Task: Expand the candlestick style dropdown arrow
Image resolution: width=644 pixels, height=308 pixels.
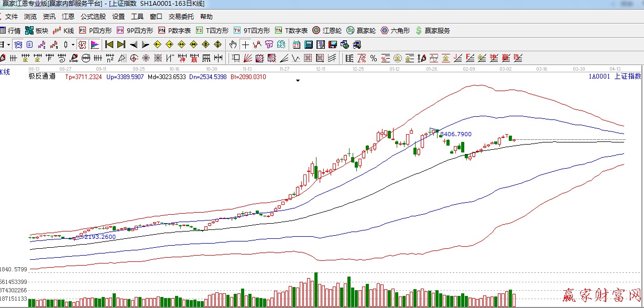Action: pyautogui.click(x=73, y=45)
